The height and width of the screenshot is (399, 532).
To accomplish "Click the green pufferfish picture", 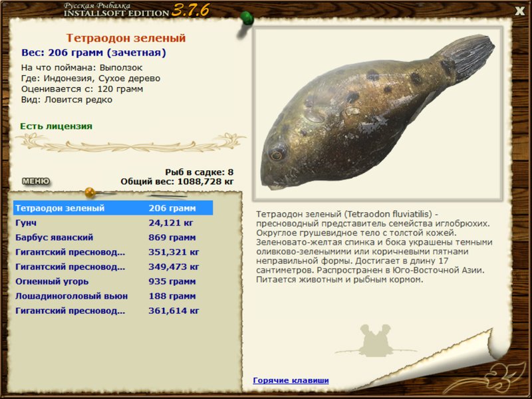I will click(x=377, y=112).
